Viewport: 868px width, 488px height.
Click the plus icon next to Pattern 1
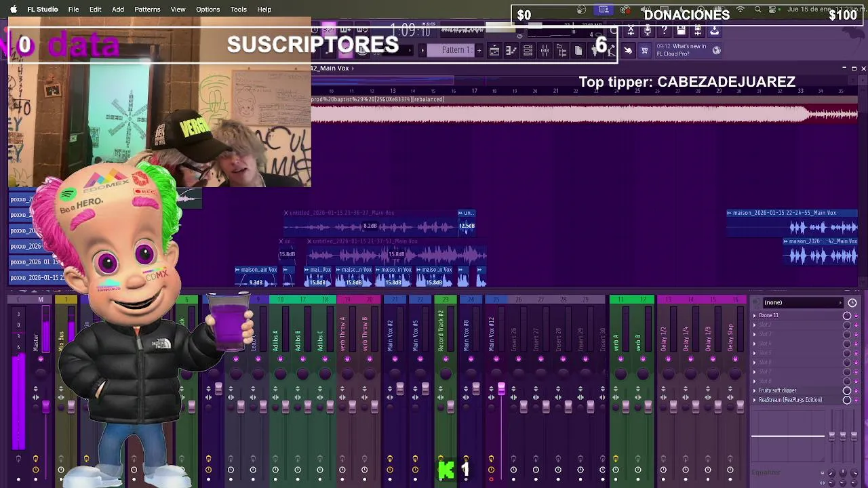[x=479, y=50]
